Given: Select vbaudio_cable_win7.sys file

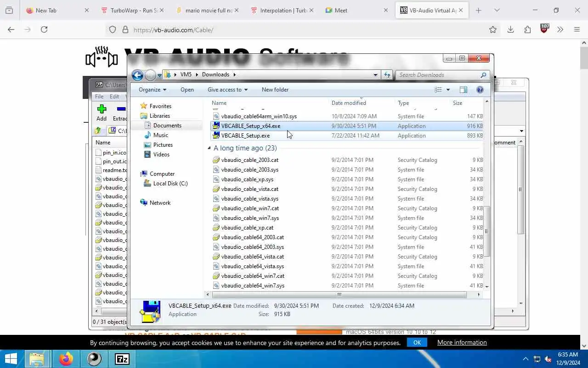Looking at the screenshot, I should point(250,218).
